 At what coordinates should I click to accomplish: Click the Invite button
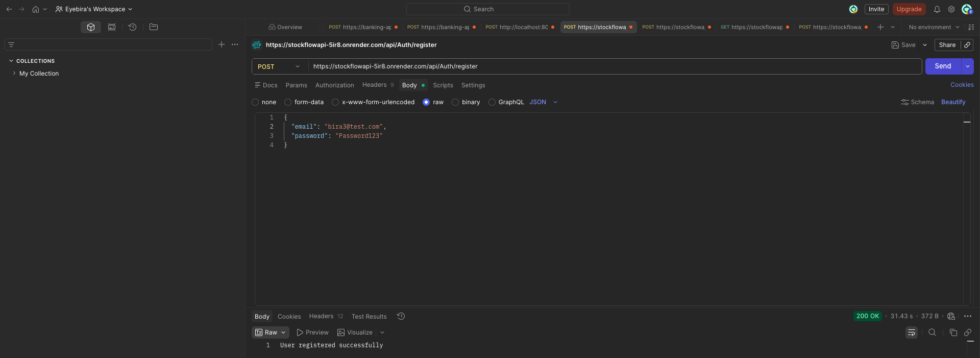pyautogui.click(x=876, y=9)
